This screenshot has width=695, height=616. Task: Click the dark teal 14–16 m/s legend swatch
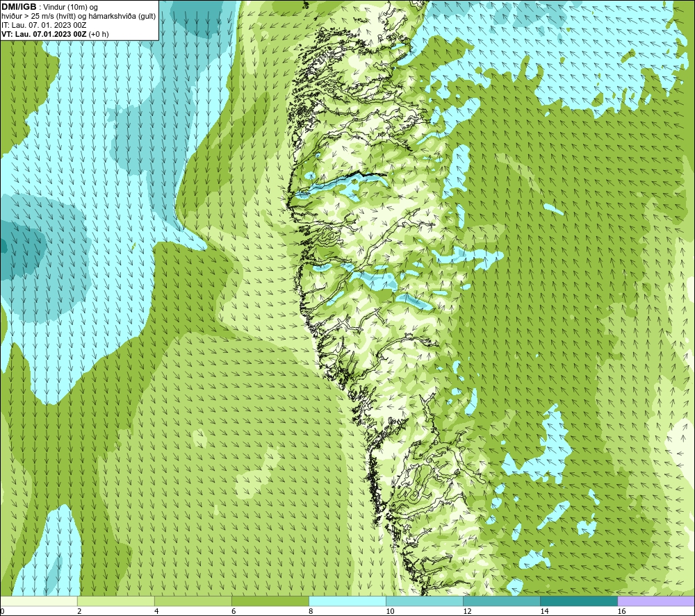579,601
